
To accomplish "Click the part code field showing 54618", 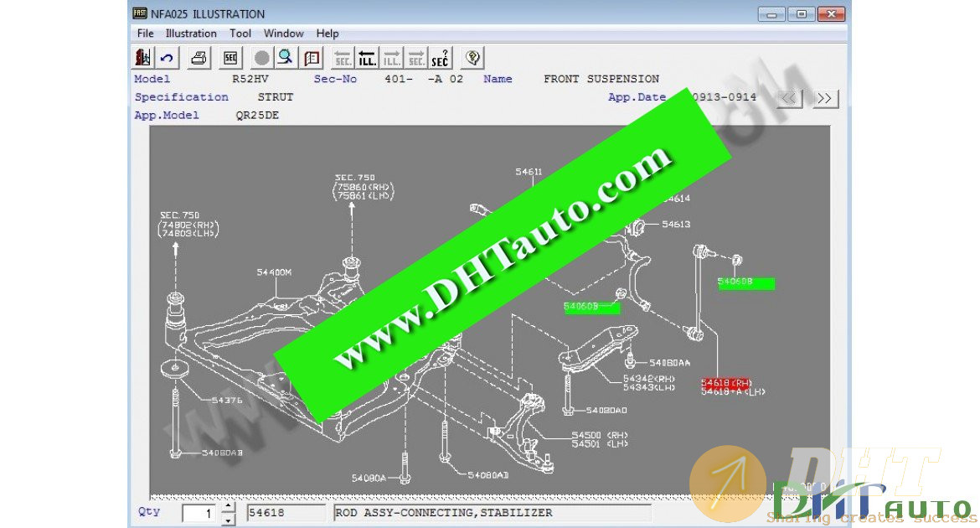I will pyautogui.click(x=286, y=512).
